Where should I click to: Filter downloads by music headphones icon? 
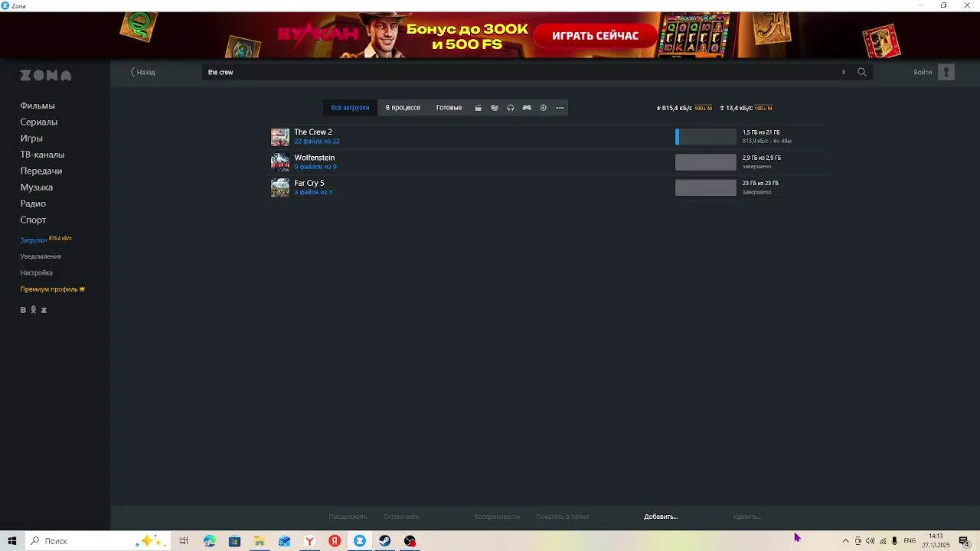tap(511, 108)
